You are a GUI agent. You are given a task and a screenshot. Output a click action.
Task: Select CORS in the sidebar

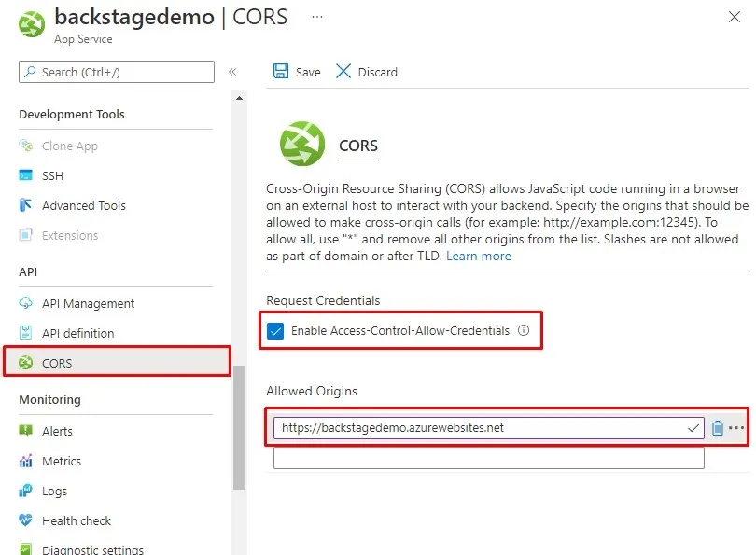point(118,361)
